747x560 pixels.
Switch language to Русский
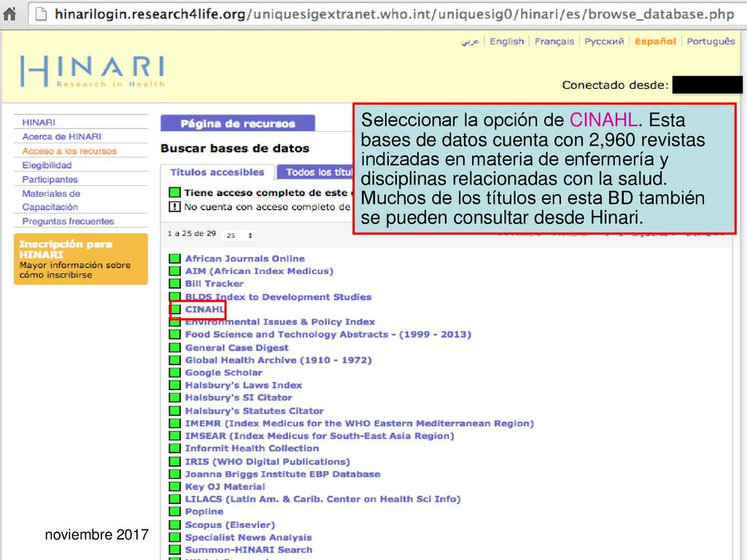pos(604,42)
